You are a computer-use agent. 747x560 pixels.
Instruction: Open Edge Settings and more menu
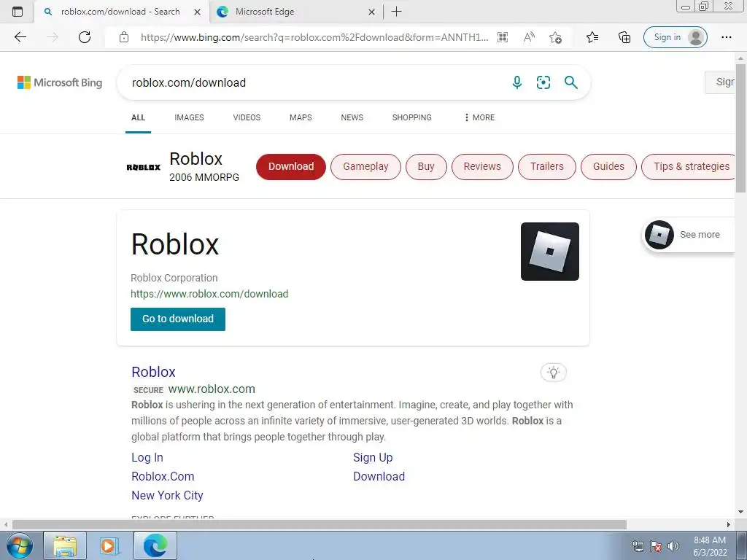(x=726, y=37)
